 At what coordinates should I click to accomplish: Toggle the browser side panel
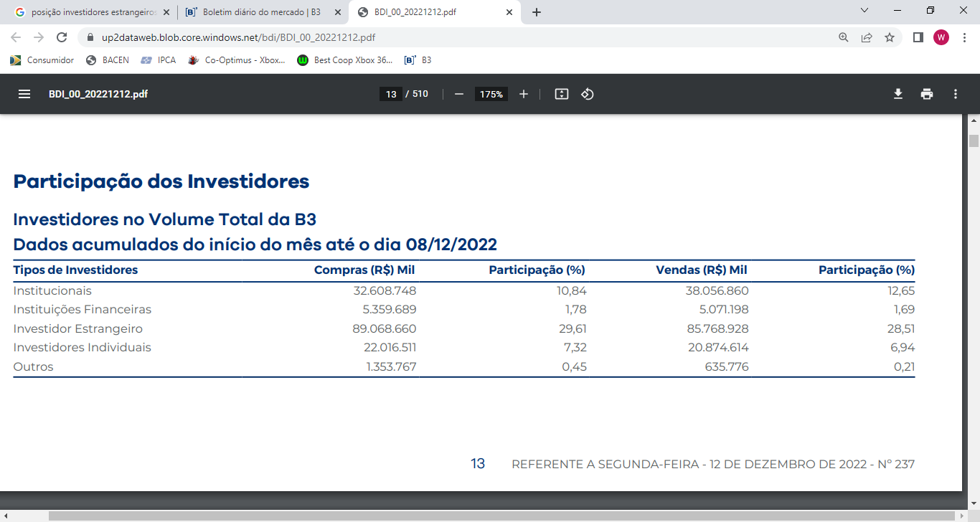(x=918, y=37)
